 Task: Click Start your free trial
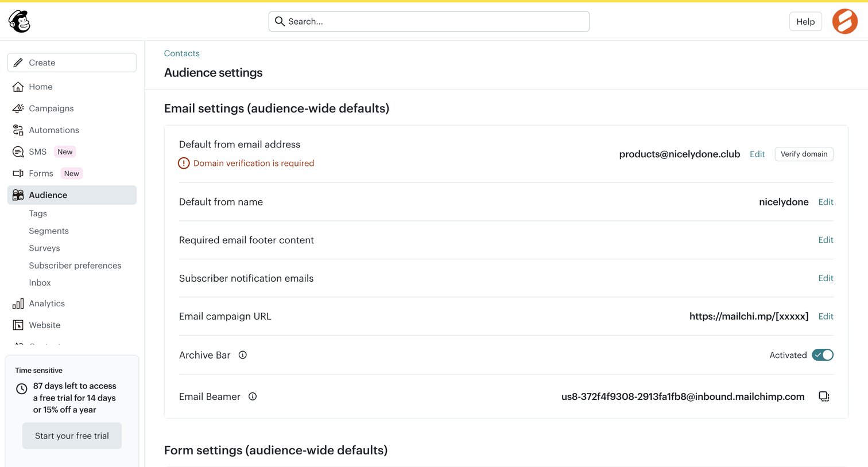click(x=72, y=436)
